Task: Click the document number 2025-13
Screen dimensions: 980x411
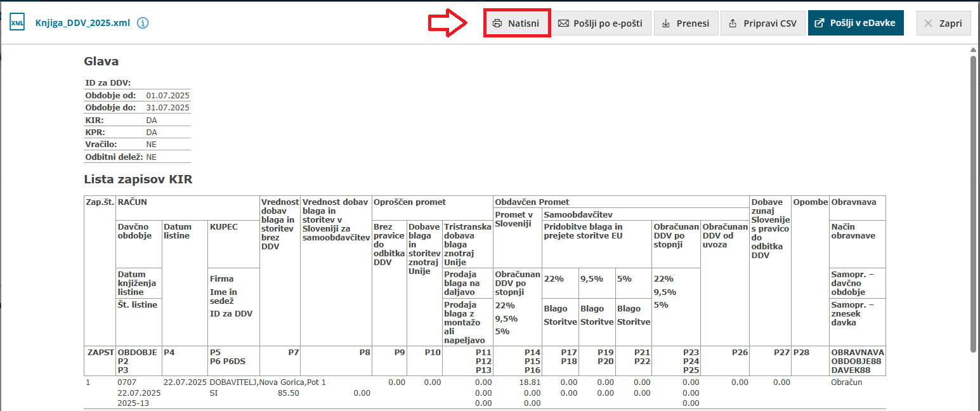Action: [132, 403]
